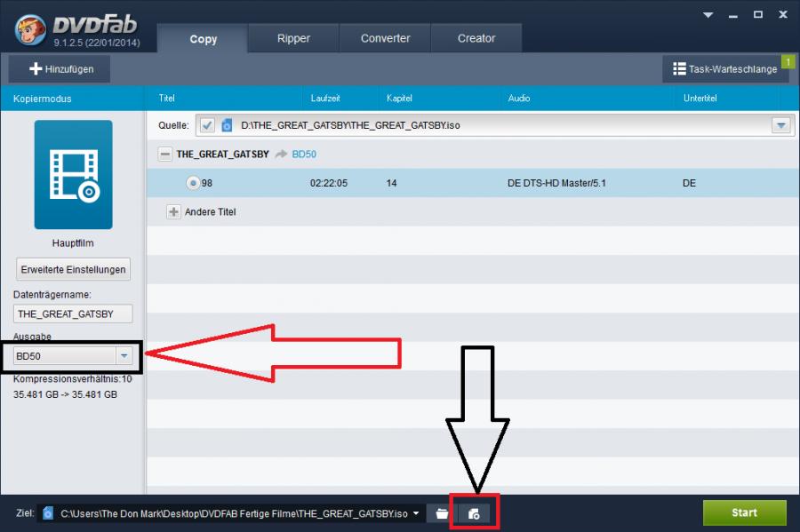Click the Kompressionsverhältnis:10 text
This screenshot has height=532, width=800.
click(73, 378)
